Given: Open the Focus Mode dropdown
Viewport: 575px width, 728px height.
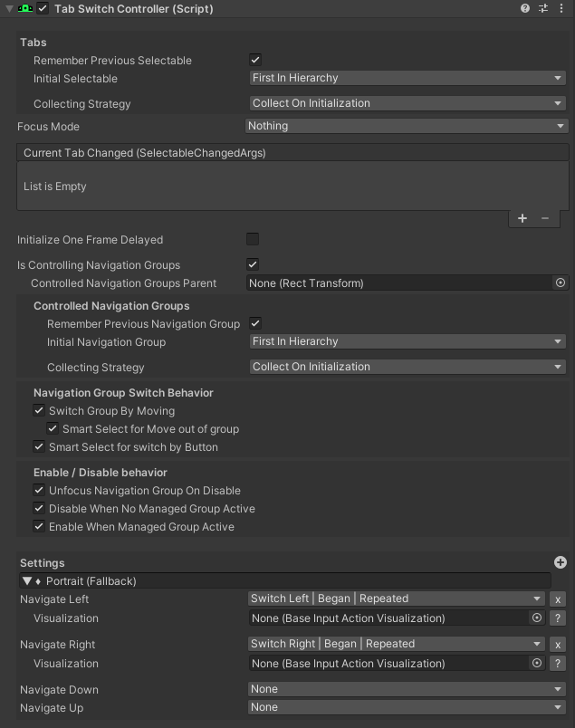Looking at the screenshot, I should [407, 126].
